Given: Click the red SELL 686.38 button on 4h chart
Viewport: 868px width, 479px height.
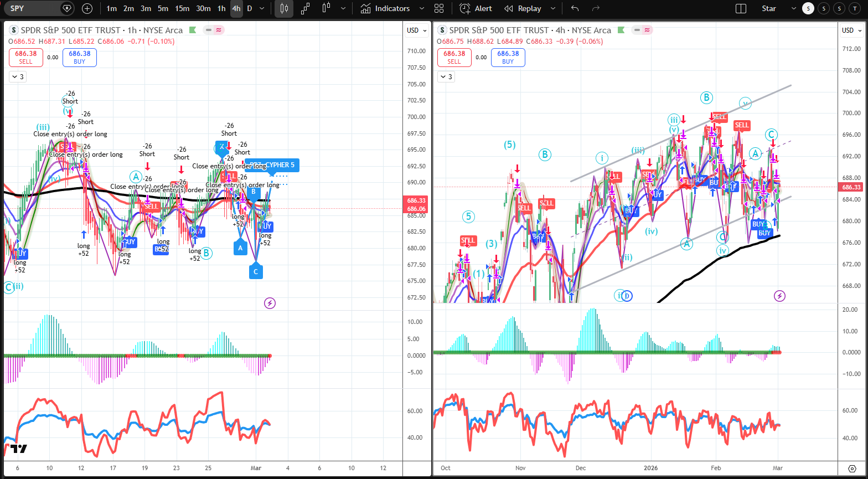Looking at the screenshot, I should pos(454,58).
